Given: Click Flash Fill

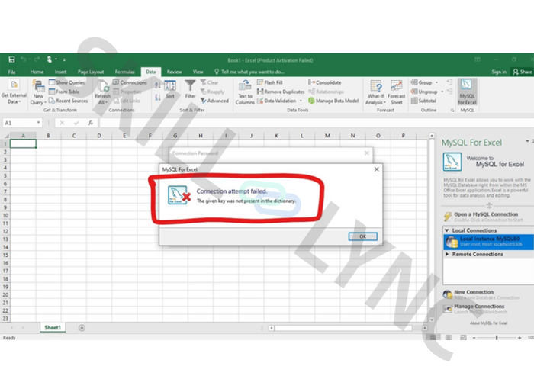Looking at the screenshot, I should click(x=270, y=82).
